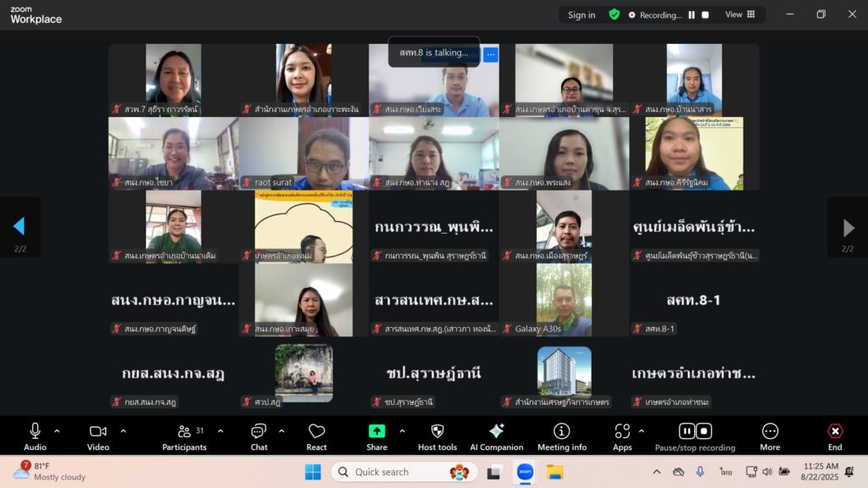Click the Sign in button
This screenshot has height=488, width=868.
click(x=581, y=14)
